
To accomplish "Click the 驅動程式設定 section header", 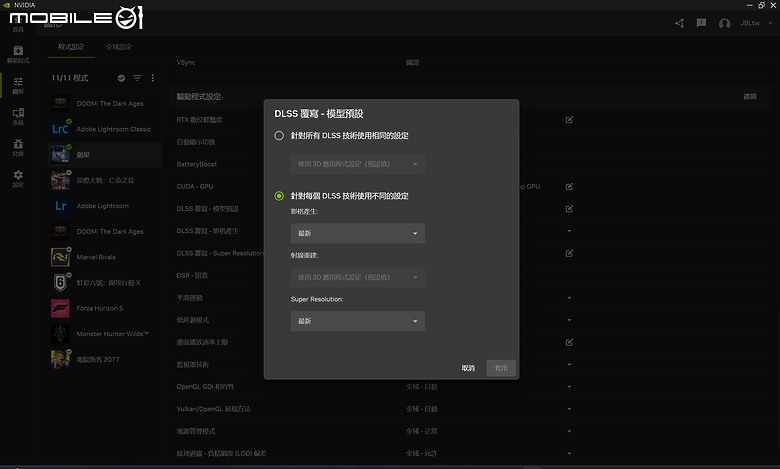I will 199,96.
